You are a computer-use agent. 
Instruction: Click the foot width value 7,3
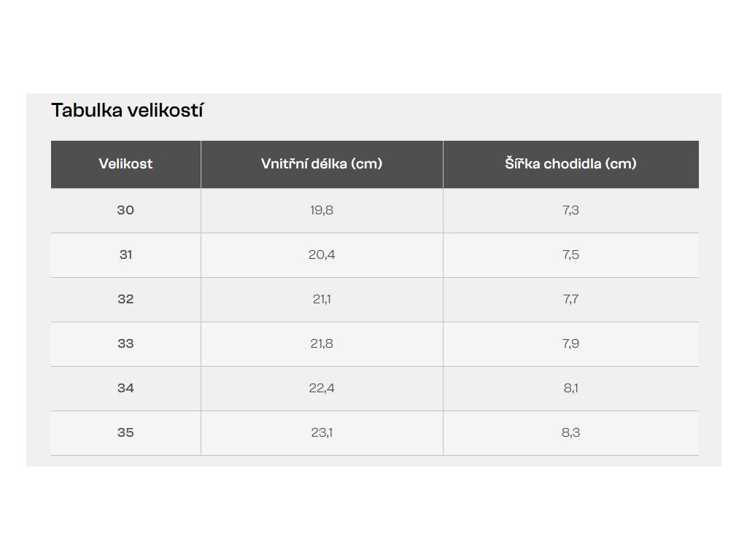tap(570, 210)
